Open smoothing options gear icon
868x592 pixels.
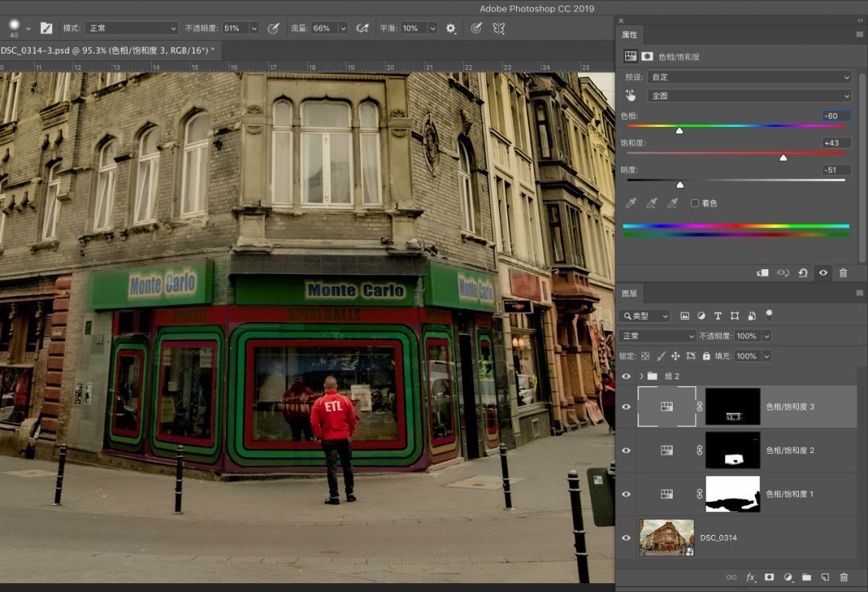tap(451, 28)
